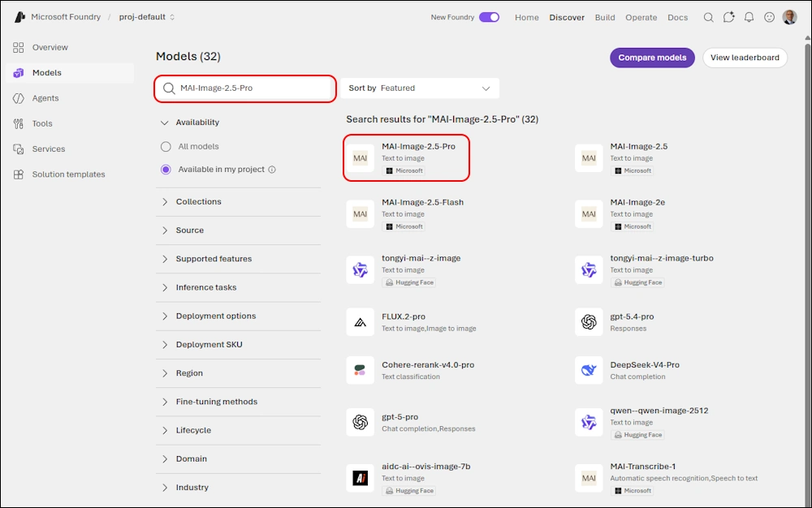The width and height of the screenshot is (812, 508).
Task: Open the FLUX.2-pro model title
Action: click(x=404, y=316)
